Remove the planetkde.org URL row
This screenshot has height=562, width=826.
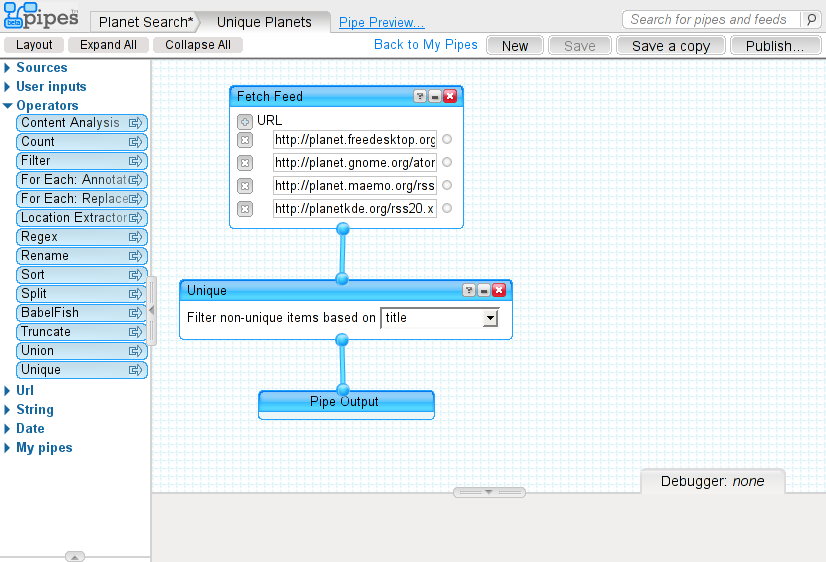click(x=244, y=209)
